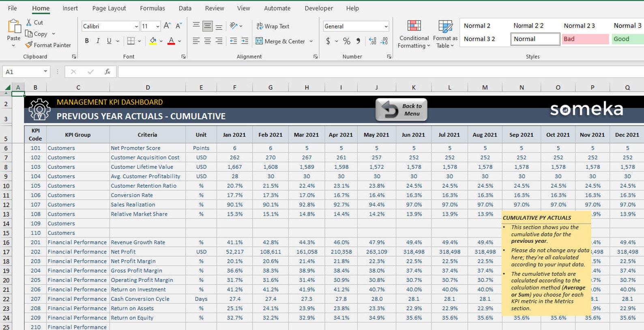Click the Increase Decimal icon
This screenshot has height=330, width=644.
coord(373,41)
